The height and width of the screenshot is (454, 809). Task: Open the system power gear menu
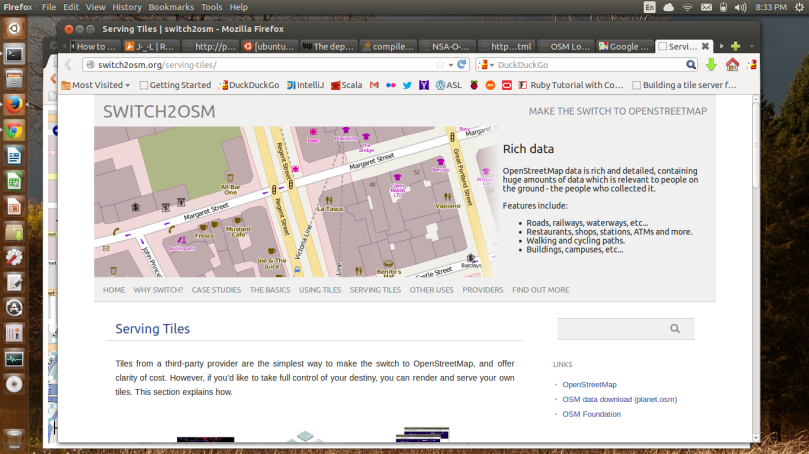click(800, 7)
